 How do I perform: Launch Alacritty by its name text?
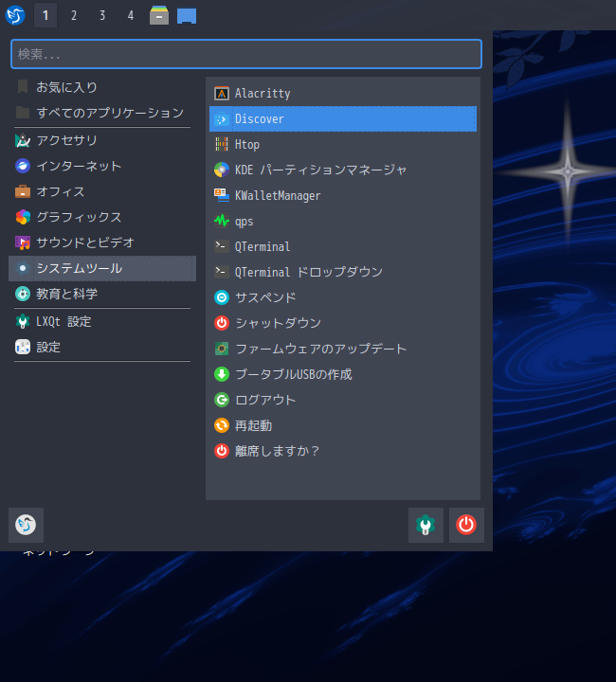point(263,94)
